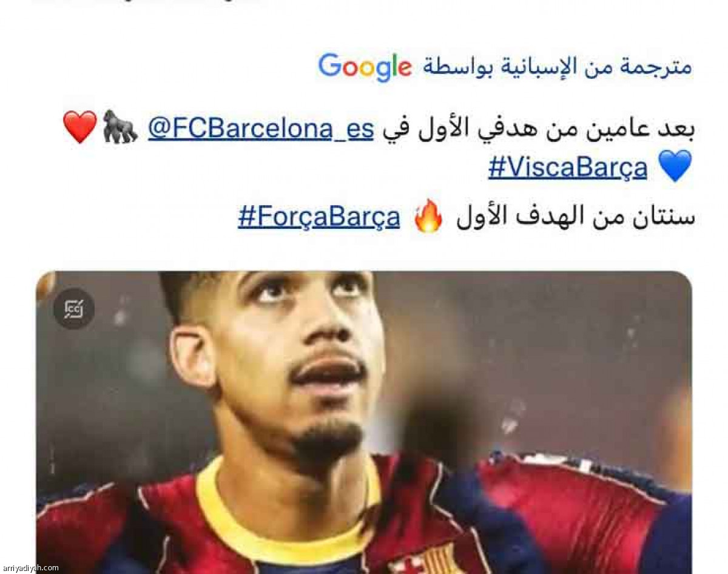Screen dimensions: 728x574
Task: Select the text 'سنتان من الهدف الأول'
Action: coord(576,217)
